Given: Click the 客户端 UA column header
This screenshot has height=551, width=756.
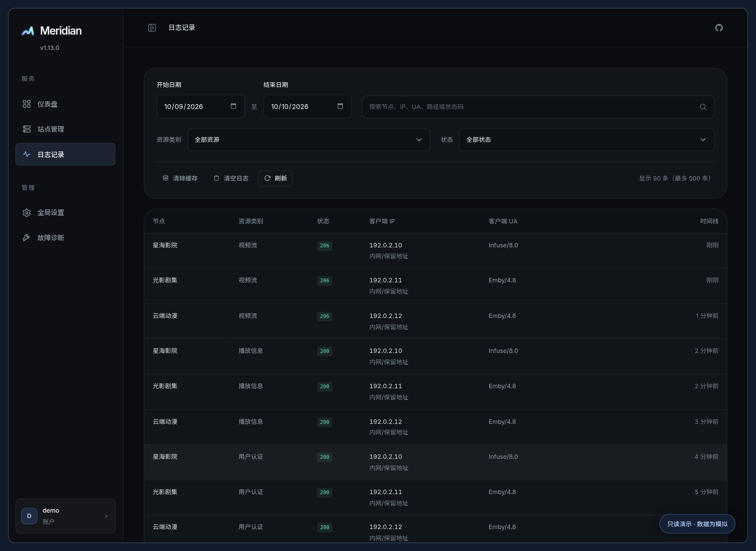Looking at the screenshot, I should (x=503, y=221).
